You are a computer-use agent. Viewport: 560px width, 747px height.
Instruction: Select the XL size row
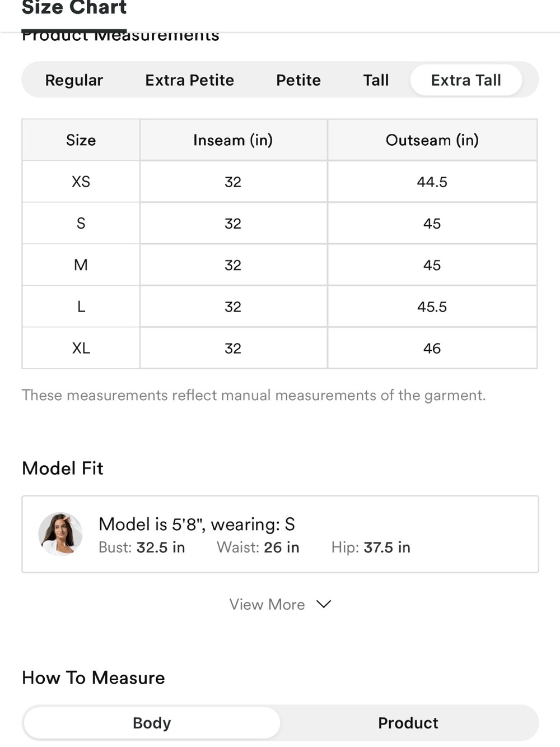[x=279, y=348]
